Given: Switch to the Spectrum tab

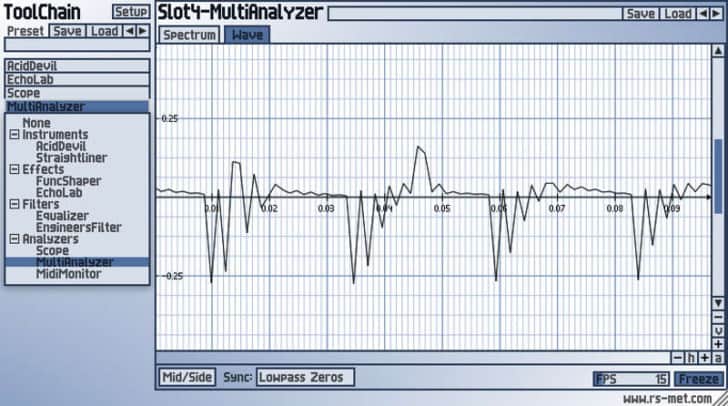Looking at the screenshot, I should coord(189,35).
